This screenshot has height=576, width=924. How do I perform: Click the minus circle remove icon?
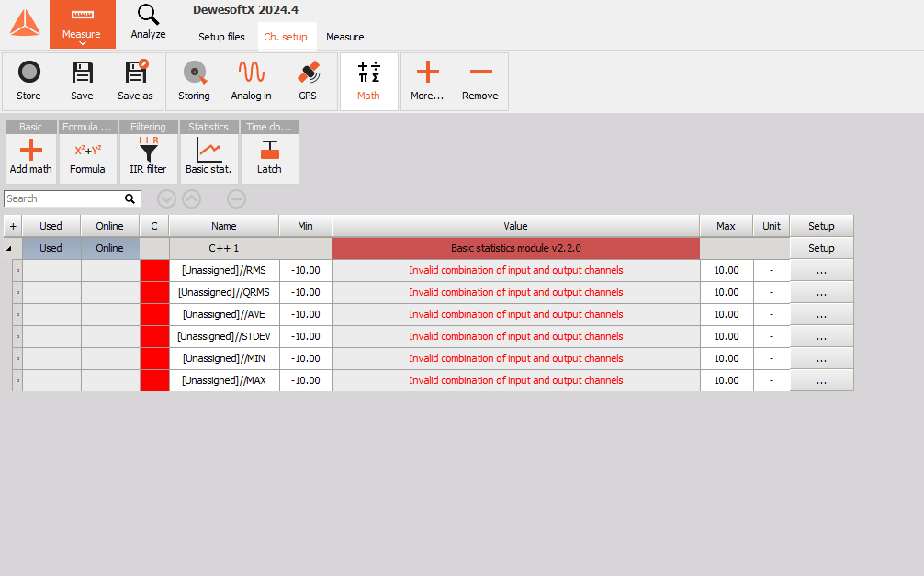click(x=236, y=199)
